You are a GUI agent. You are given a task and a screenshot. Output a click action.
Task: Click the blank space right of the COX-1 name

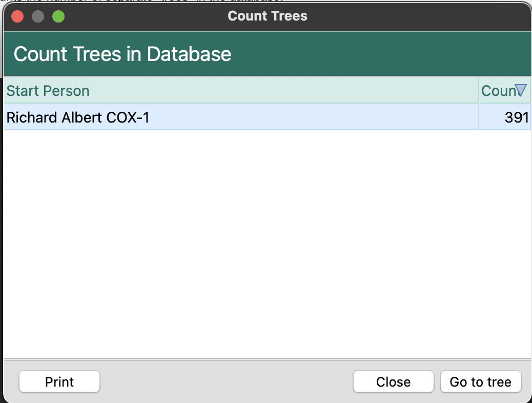[308, 117]
